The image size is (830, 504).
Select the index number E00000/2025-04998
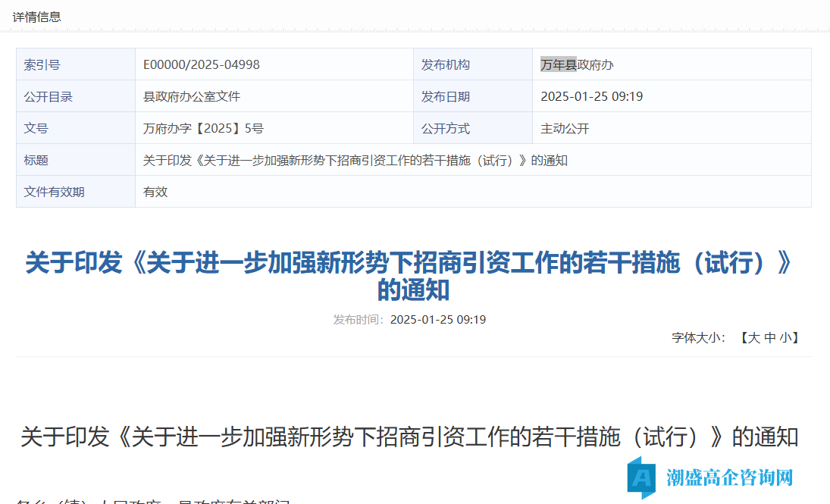(202, 65)
